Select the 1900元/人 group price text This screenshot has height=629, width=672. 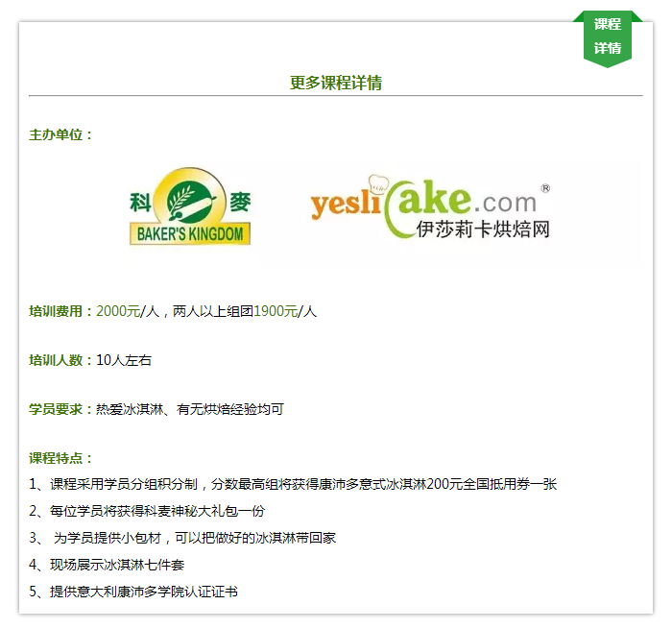(x=284, y=311)
